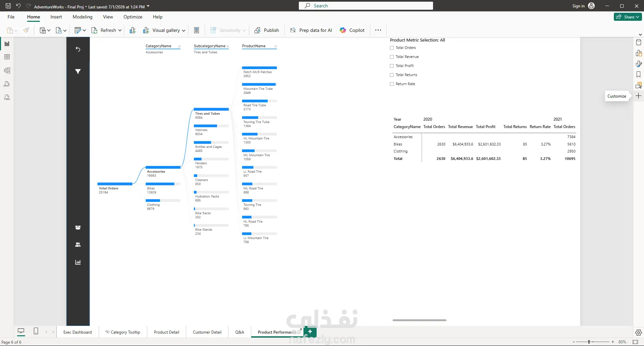Viewport: 644px width, 346px height.
Task: Click the horizontal scrollbar under the matrix
Action: 419,320
